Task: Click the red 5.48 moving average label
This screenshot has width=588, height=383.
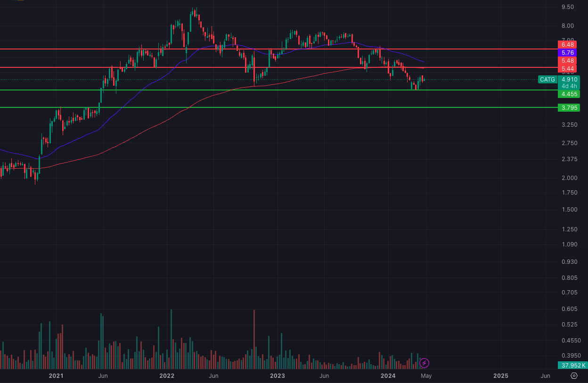Action: (567, 61)
